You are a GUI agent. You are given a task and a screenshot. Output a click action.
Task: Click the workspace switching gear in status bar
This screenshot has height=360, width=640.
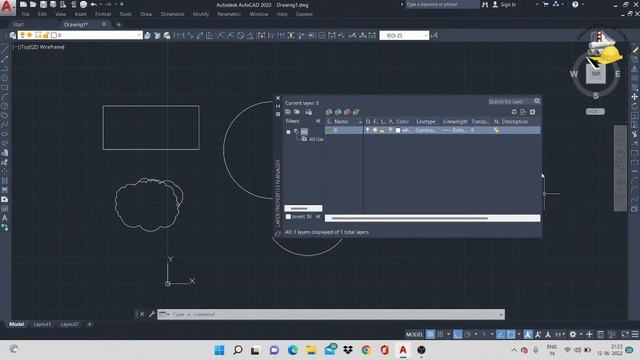[x=573, y=334]
